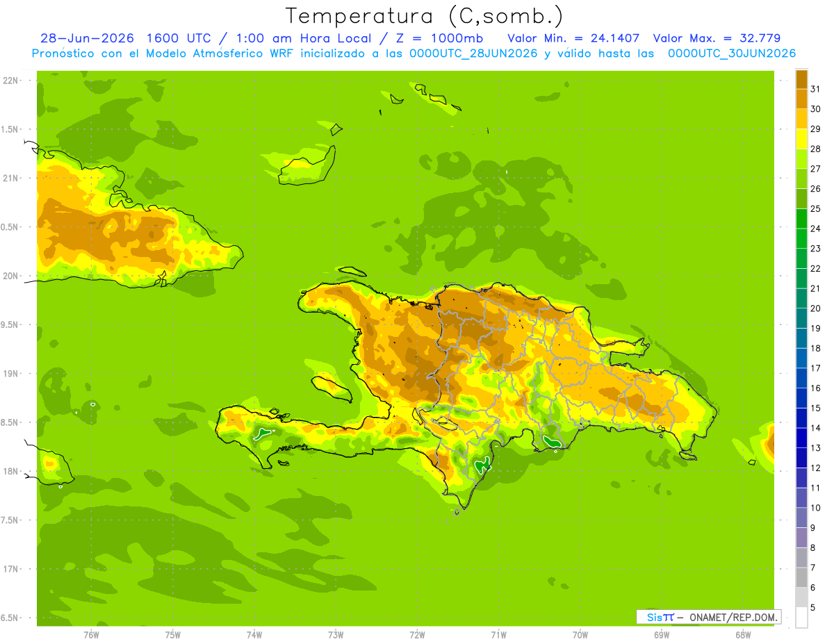Pick the orange swatch between legend 30 and 31
The height and width of the screenshot is (644, 834).
(801, 99)
